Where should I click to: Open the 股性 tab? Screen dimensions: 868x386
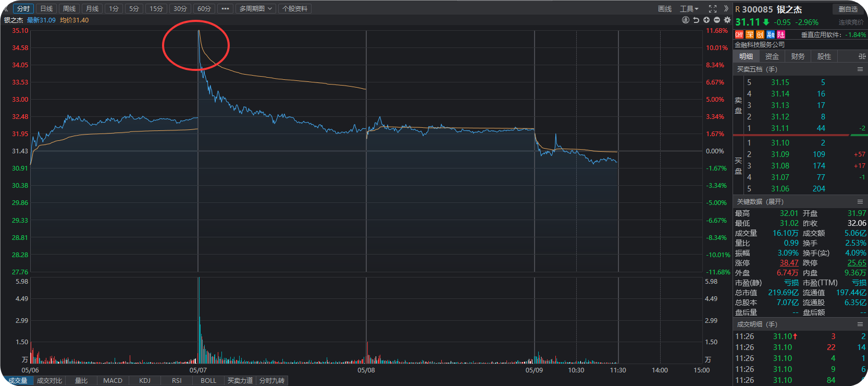coord(824,56)
